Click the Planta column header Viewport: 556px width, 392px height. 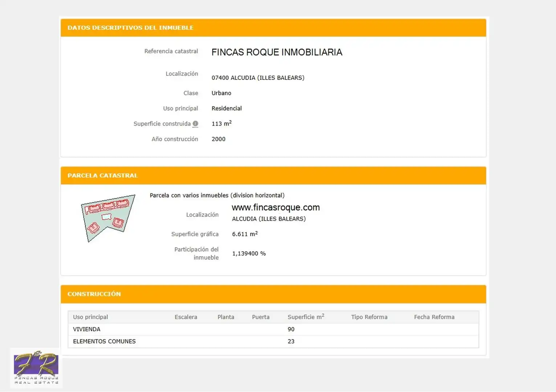pyautogui.click(x=226, y=317)
